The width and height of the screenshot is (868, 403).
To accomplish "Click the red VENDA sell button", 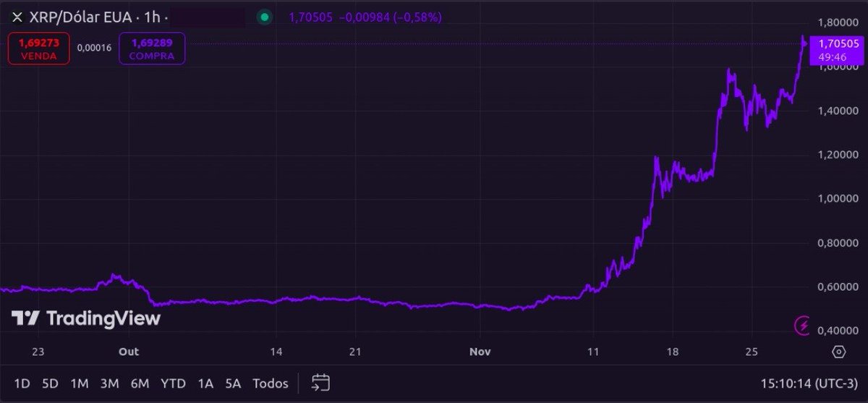I will tap(39, 49).
